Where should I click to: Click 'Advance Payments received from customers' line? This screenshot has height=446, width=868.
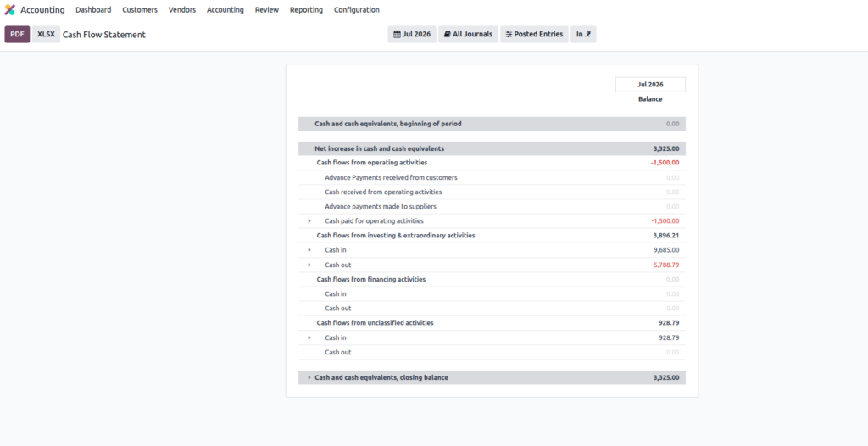(391, 178)
